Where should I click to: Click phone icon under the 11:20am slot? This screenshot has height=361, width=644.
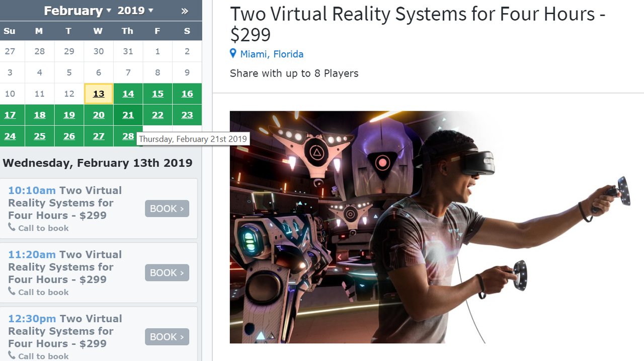click(12, 292)
